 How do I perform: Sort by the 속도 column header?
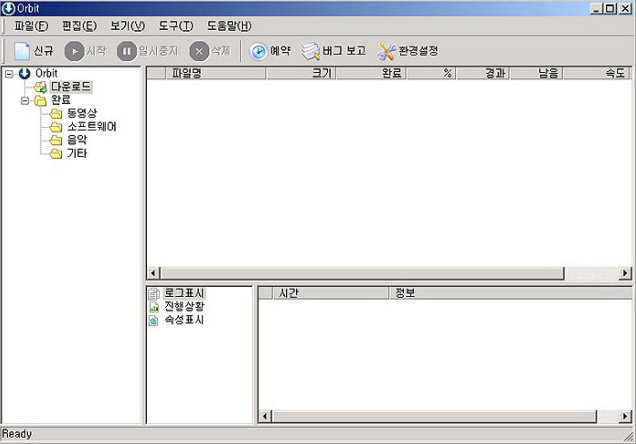coord(596,73)
